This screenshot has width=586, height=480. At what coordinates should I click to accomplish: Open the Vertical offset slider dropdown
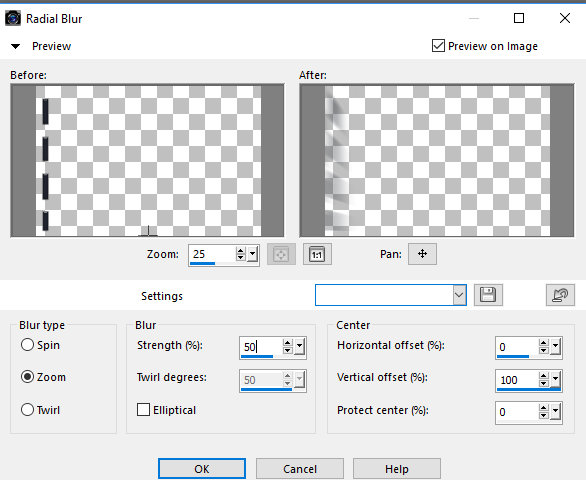(555, 380)
